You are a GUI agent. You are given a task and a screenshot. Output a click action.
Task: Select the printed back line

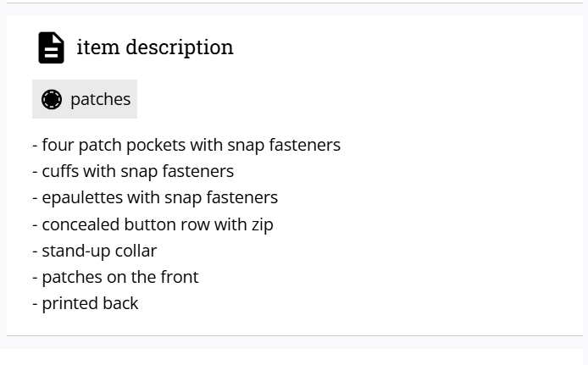pos(86,303)
